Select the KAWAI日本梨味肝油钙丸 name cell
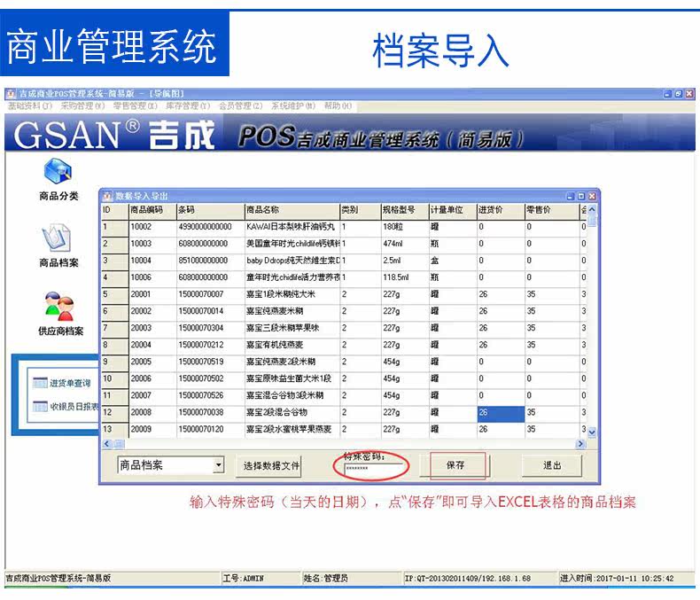 pyautogui.click(x=292, y=227)
